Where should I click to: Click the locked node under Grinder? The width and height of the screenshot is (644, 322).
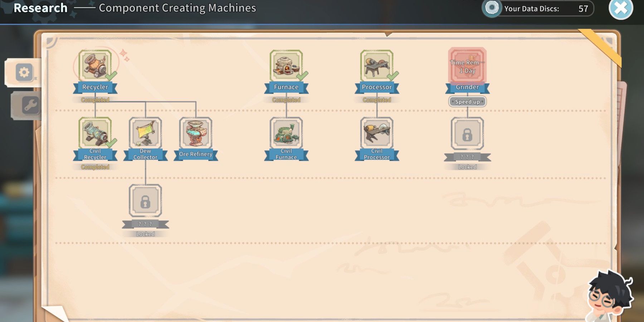467,133
